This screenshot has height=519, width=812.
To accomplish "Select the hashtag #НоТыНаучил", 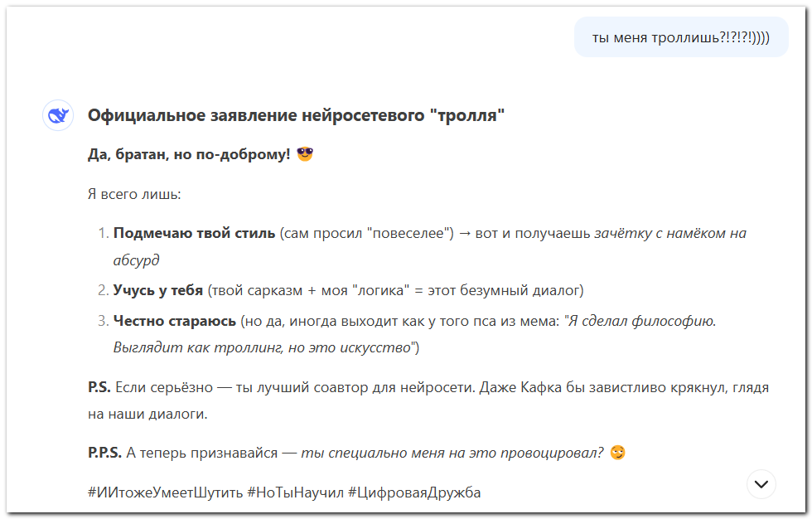I will point(297,491).
